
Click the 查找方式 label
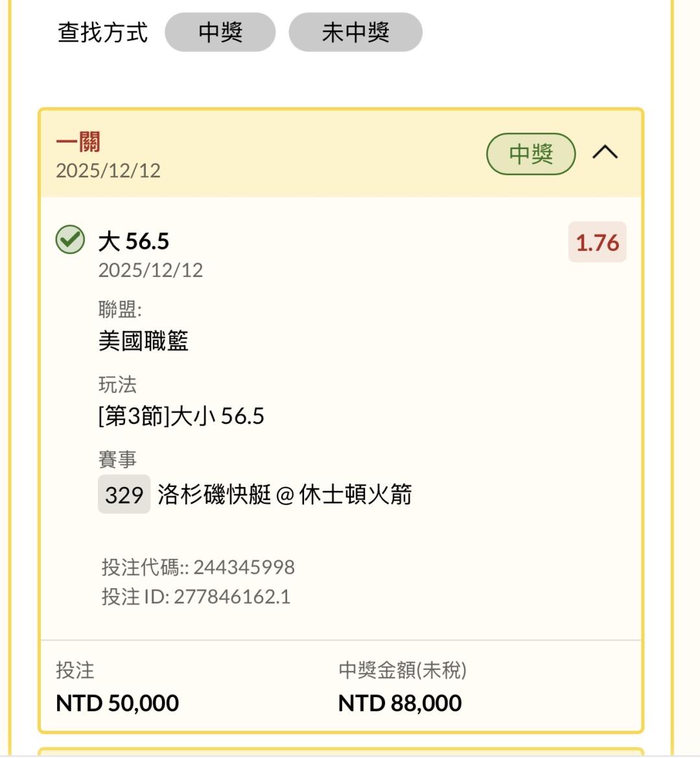pyautogui.click(x=102, y=32)
